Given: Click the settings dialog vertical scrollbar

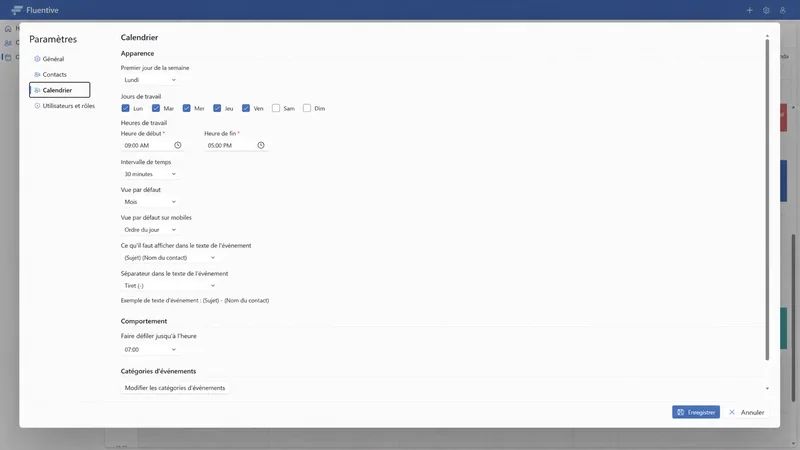Looking at the screenshot, I should click(767, 199).
